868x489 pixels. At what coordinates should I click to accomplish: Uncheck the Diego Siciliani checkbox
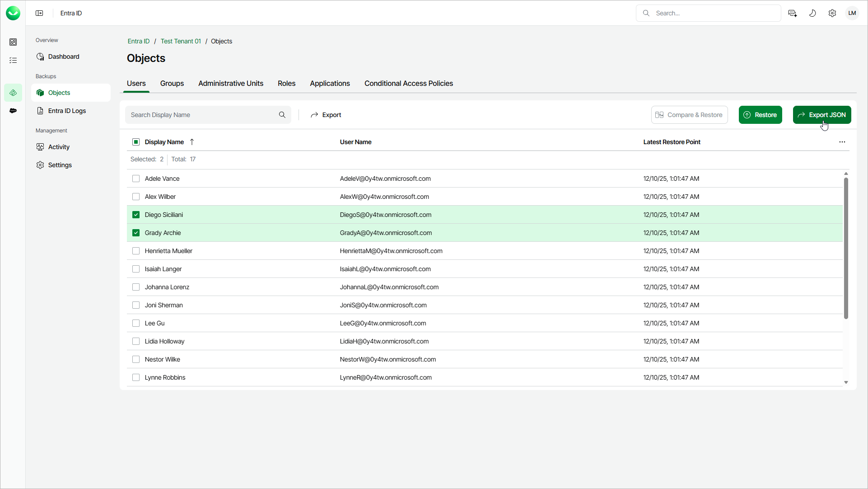coord(136,215)
